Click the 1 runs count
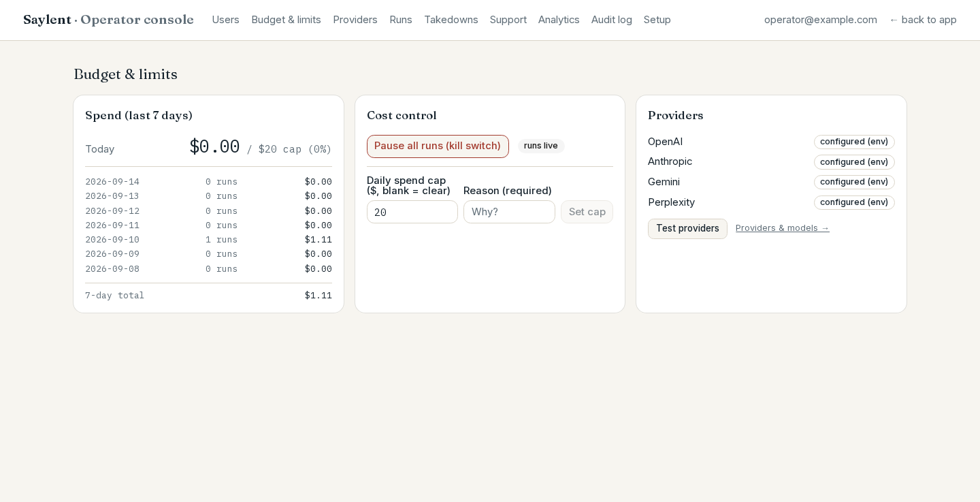The width and height of the screenshot is (980, 502). (221, 239)
